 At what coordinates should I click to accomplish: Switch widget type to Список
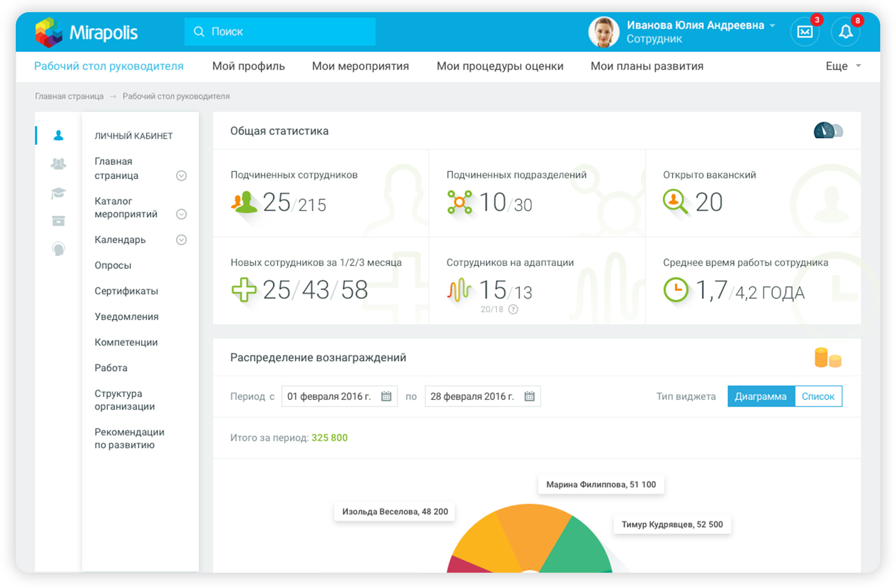pos(818,396)
